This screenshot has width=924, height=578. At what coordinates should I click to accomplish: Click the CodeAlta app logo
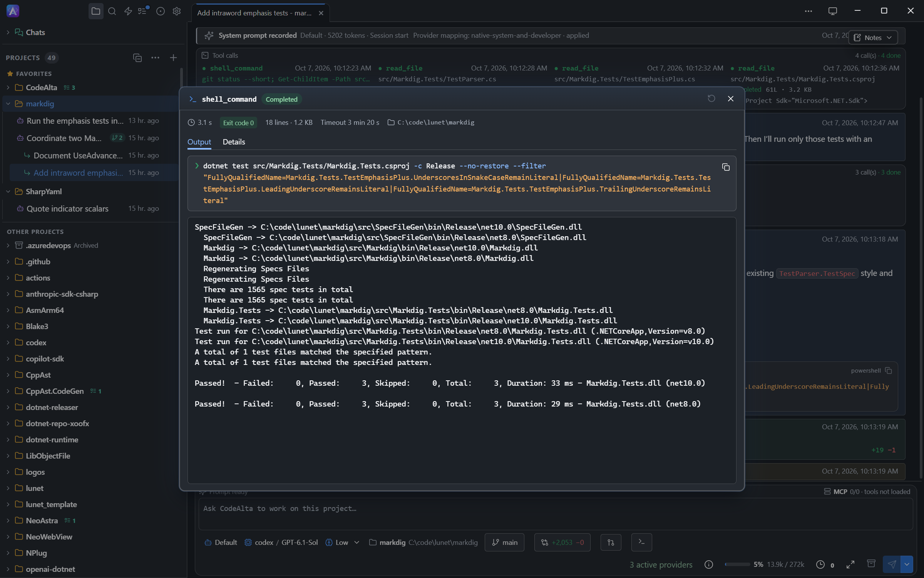(13, 11)
